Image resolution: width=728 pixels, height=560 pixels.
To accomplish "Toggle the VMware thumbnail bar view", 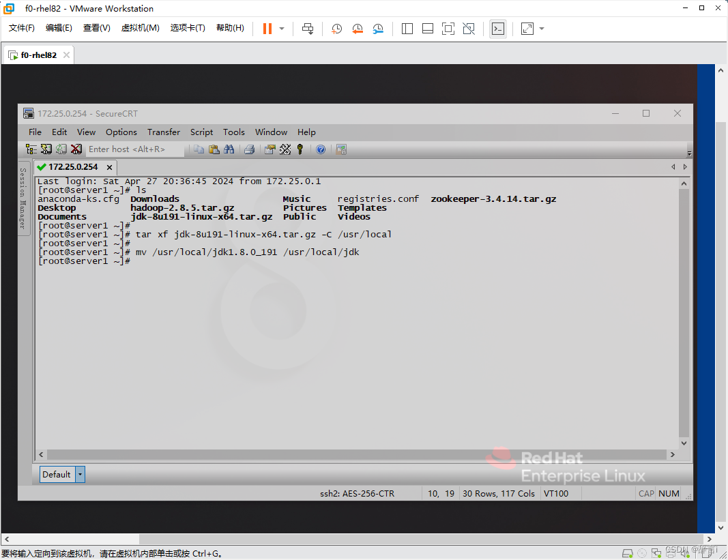I will [428, 29].
